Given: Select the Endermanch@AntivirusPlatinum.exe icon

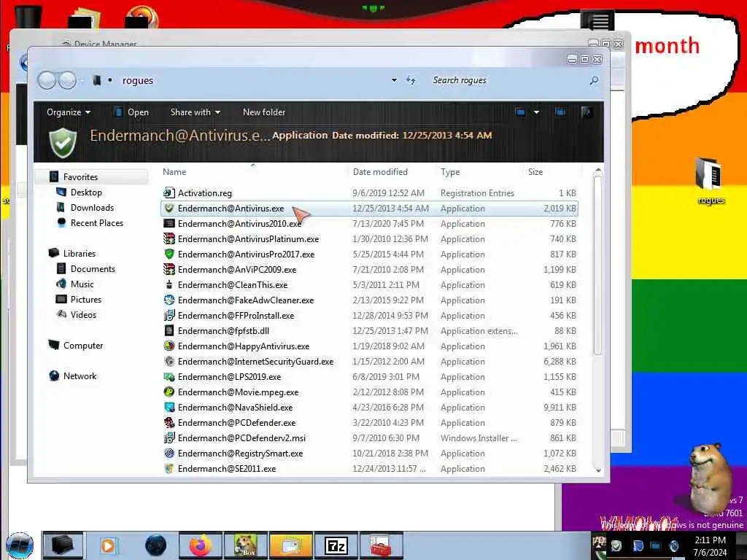Looking at the screenshot, I should (169, 238).
